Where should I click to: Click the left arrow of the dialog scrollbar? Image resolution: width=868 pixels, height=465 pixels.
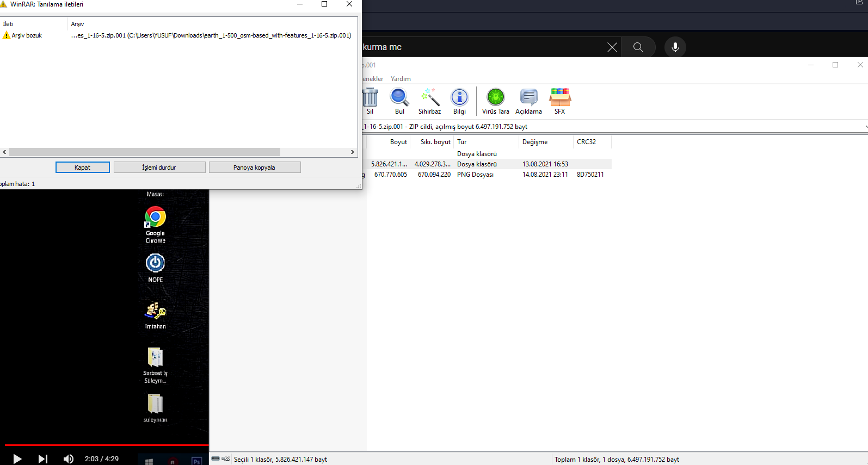point(4,152)
